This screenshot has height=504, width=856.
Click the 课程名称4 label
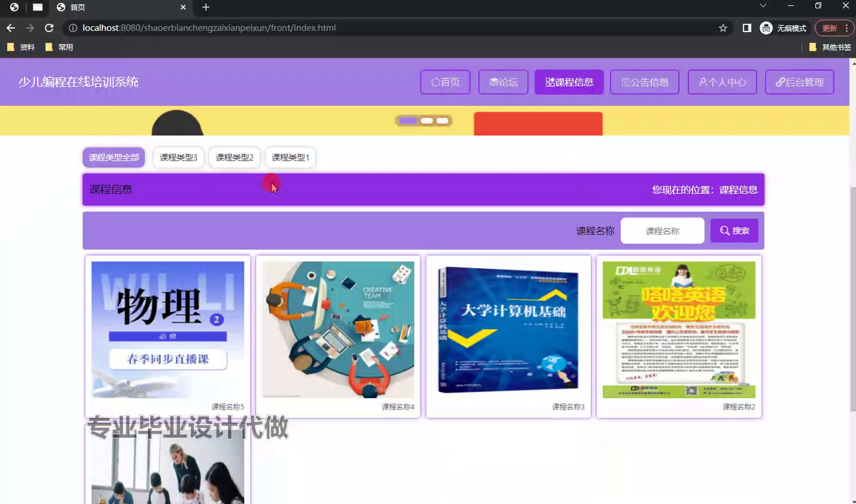coord(398,407)
